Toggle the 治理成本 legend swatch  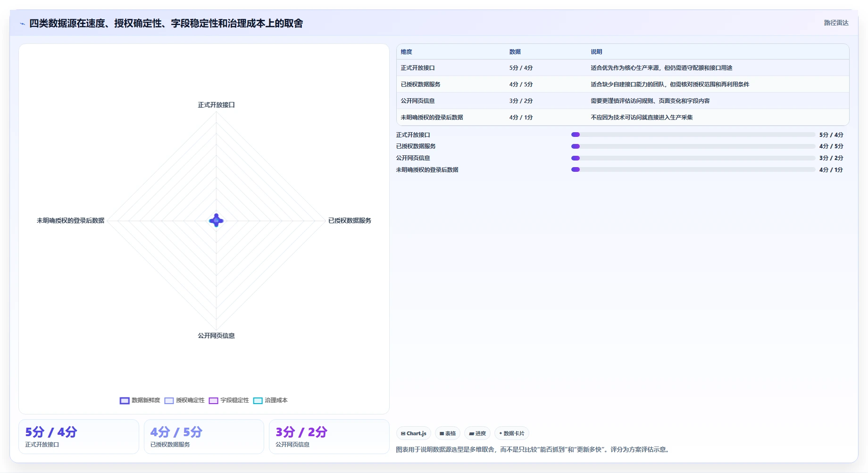coord(258,400)
